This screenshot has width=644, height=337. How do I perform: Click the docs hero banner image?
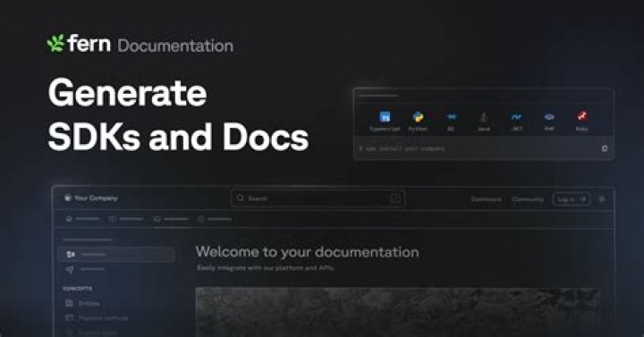pos(397,312)
